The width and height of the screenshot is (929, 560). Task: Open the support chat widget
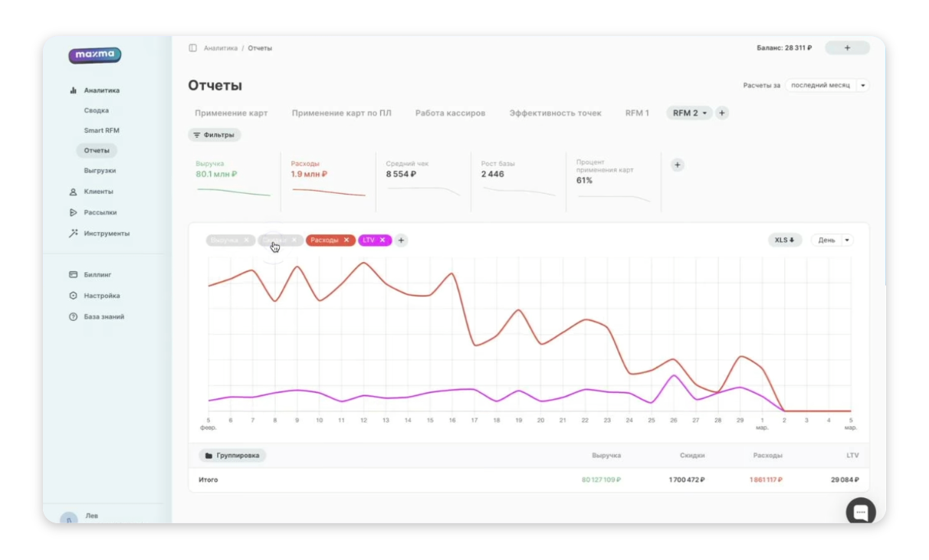tap(861, 512)
